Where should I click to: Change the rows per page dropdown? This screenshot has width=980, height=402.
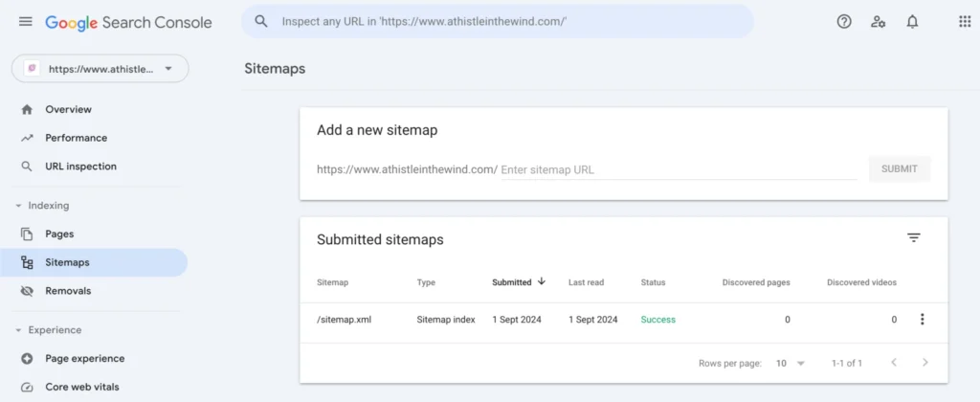point(791,364)
